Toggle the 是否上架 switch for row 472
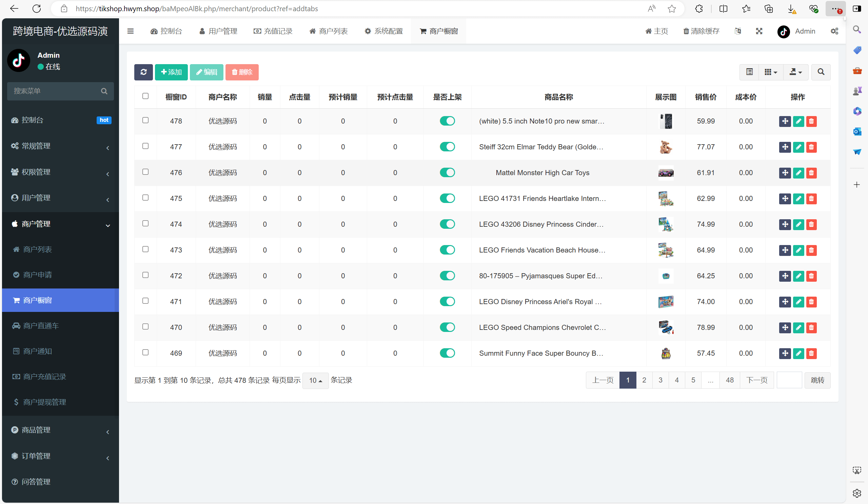This screenshot has width=868, height=504. (447, 276)
